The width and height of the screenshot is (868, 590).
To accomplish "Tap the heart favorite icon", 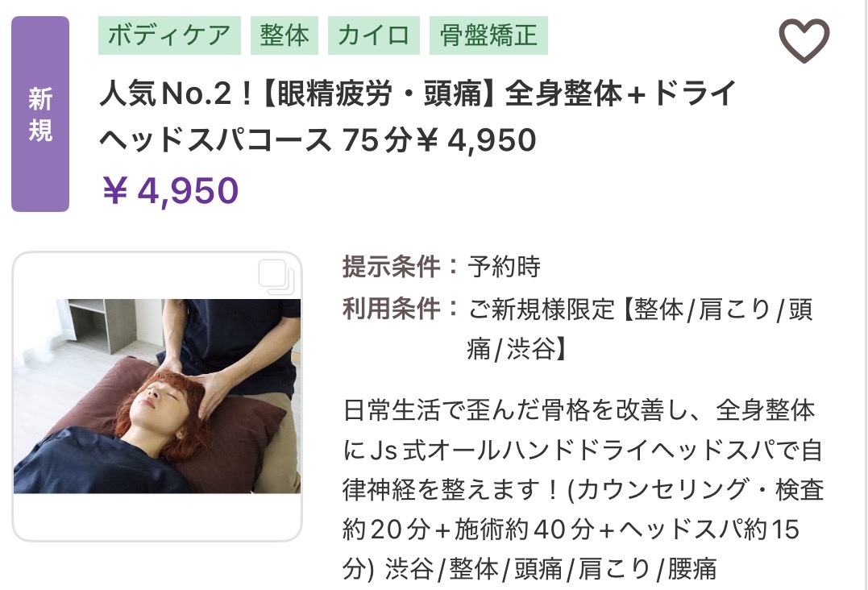I will (x=804, y=39).
